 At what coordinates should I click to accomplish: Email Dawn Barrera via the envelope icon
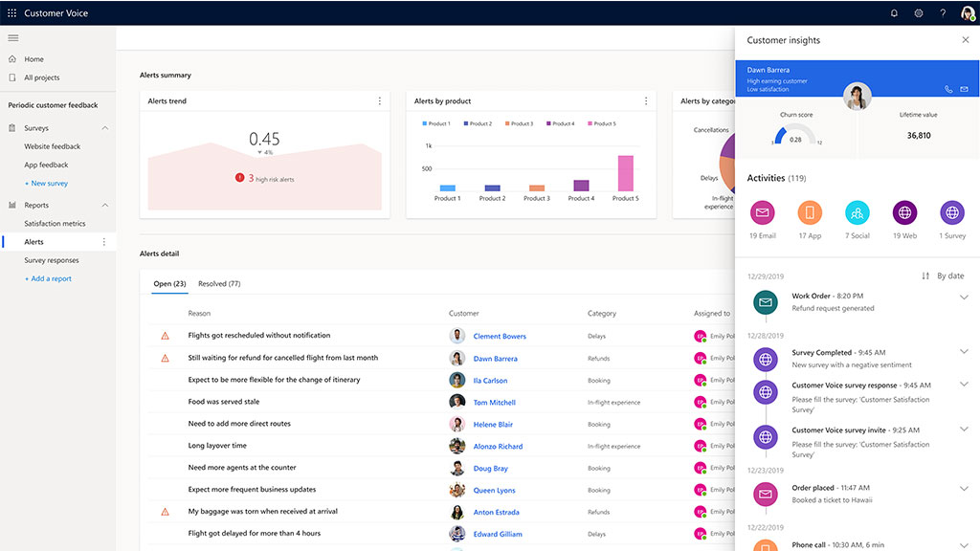click(962, 88)
